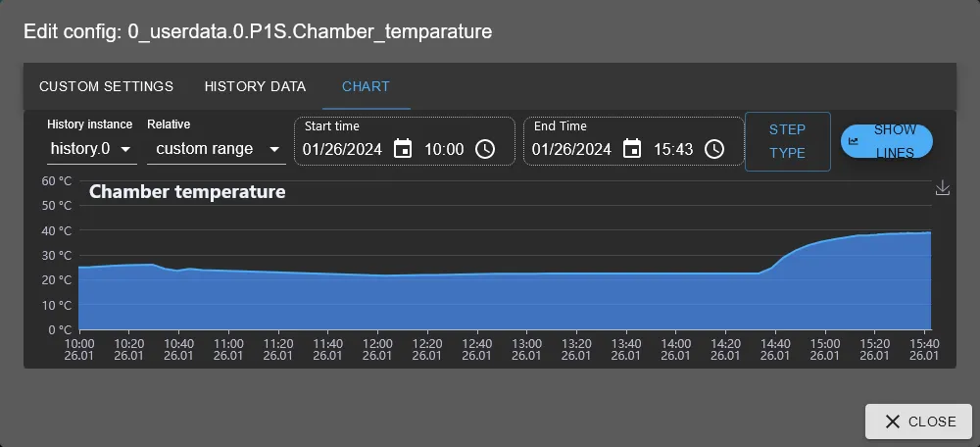Click the Chamber temperature chart title

click(187, 192)
